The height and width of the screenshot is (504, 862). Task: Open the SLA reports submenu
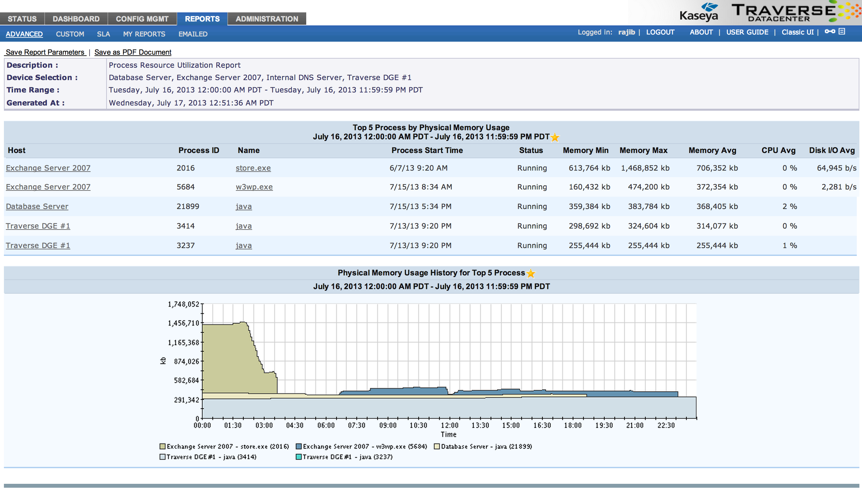103,34
